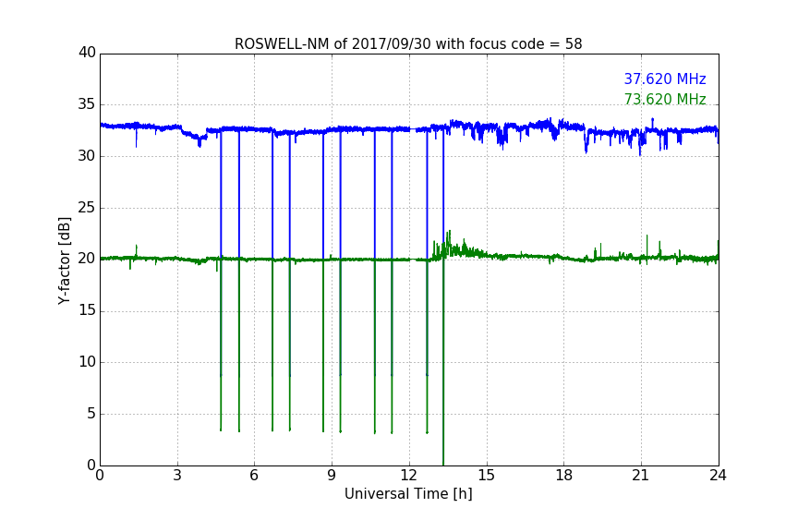The height and width of the screenshot is (532, 798).
Task: Click the x-axis tick label '9'
Action: tap(332, 476)
